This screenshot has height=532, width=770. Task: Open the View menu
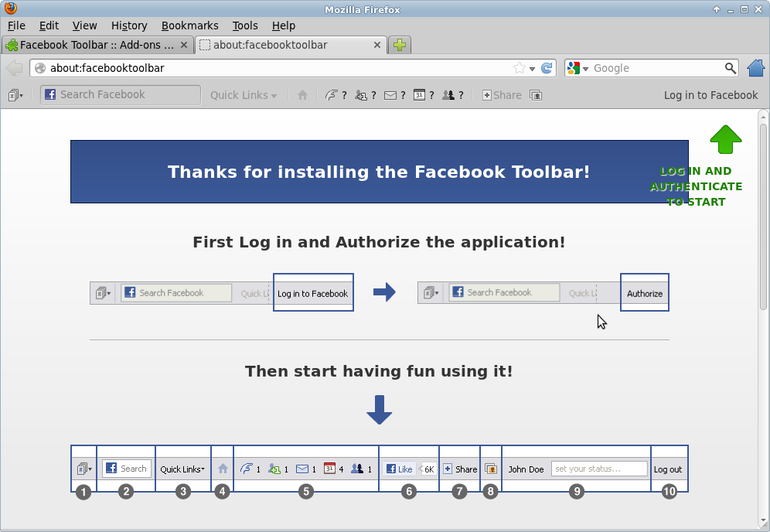pos(84,26)
